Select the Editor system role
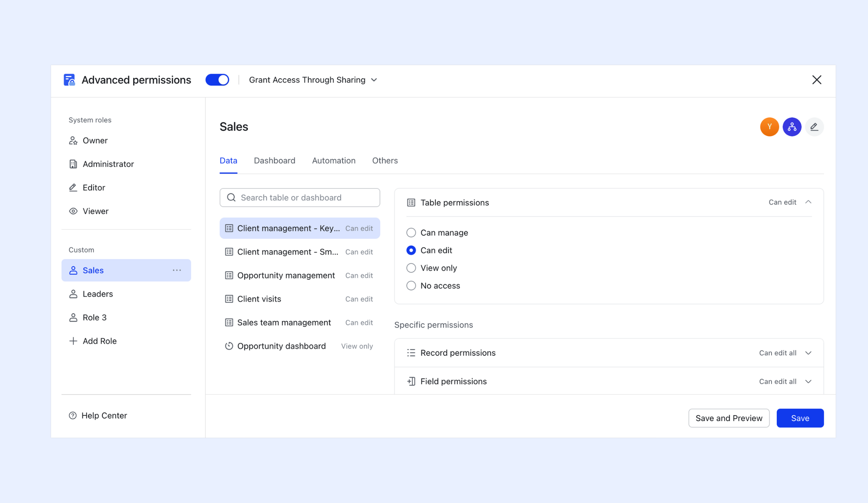This screenshot has width=868, height=503. tap(126, 188)
